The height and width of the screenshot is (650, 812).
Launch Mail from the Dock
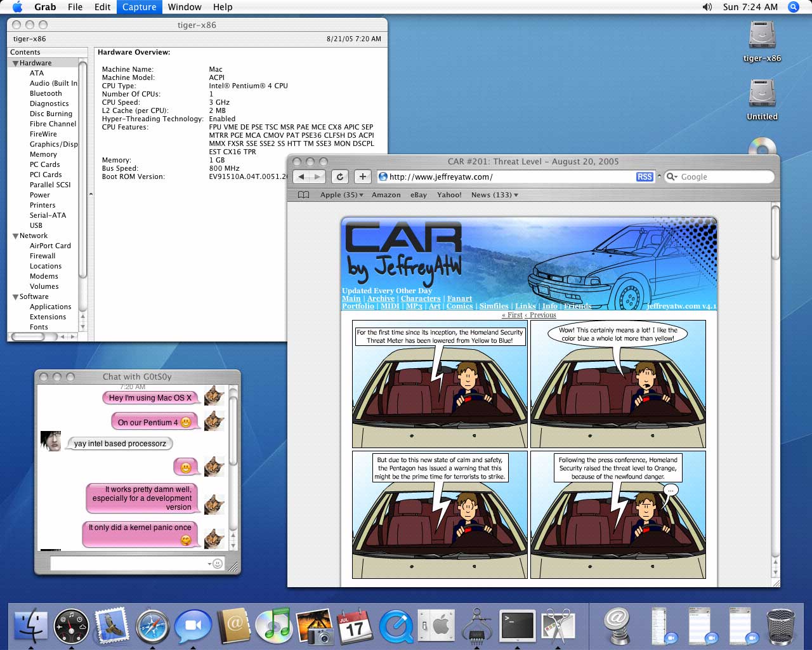pyautogui.click(x=112, y=625)
